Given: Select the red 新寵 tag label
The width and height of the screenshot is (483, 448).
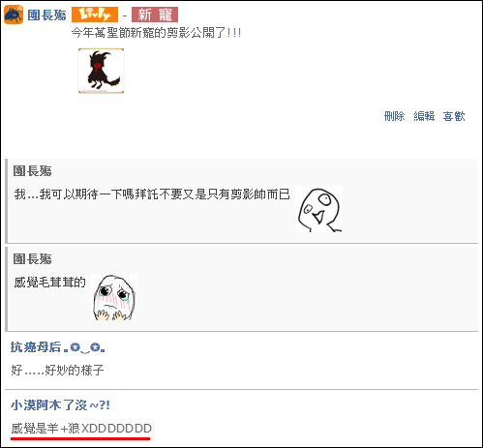Looking at the screenshot, I should pos(155,15).
